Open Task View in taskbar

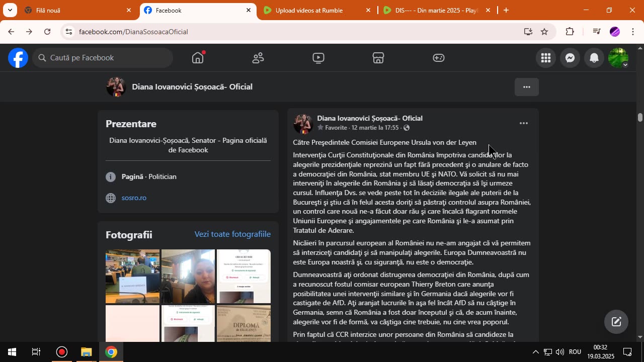[x=36, y=352]
